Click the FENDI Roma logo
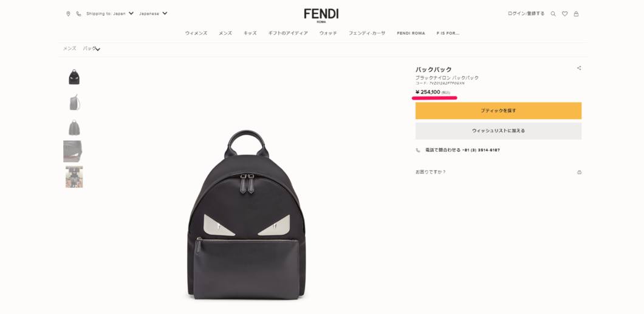 pyautogui.click(x=321, y=15)
